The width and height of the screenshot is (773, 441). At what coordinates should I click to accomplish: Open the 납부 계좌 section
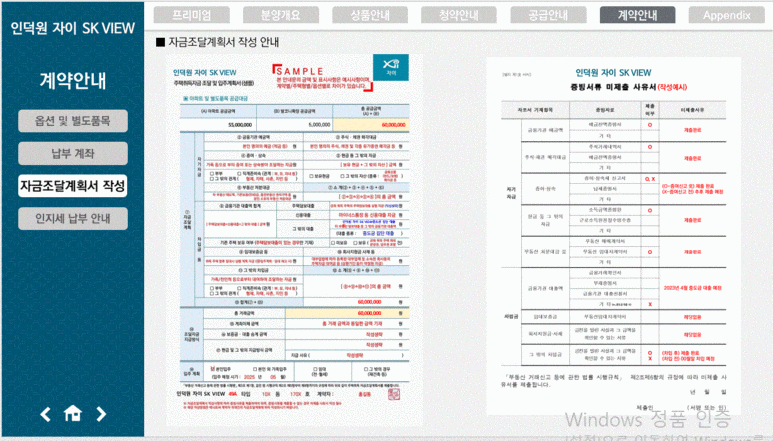point(73,153)
